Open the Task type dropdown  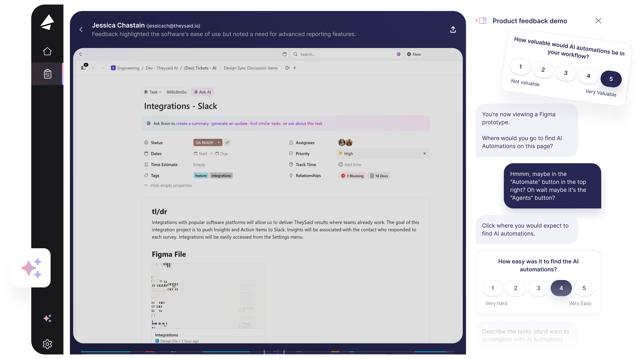(153, 92)
